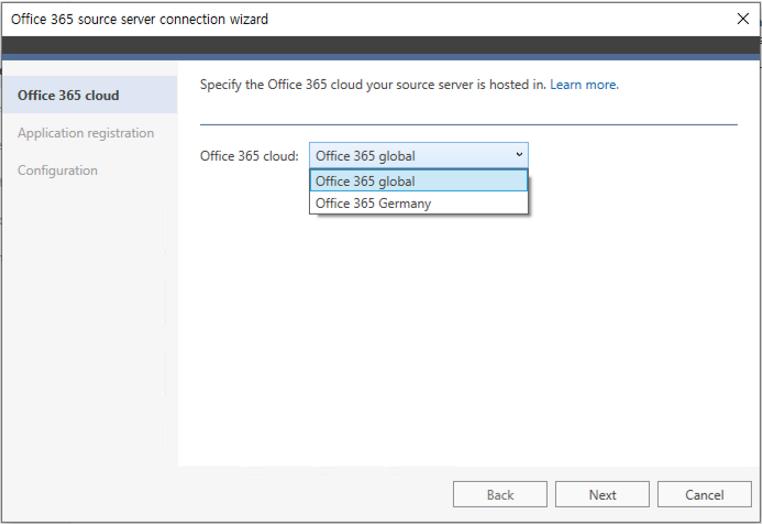
Task: Choose the Office 365 Germany option
Action: [x=418, y=203]
